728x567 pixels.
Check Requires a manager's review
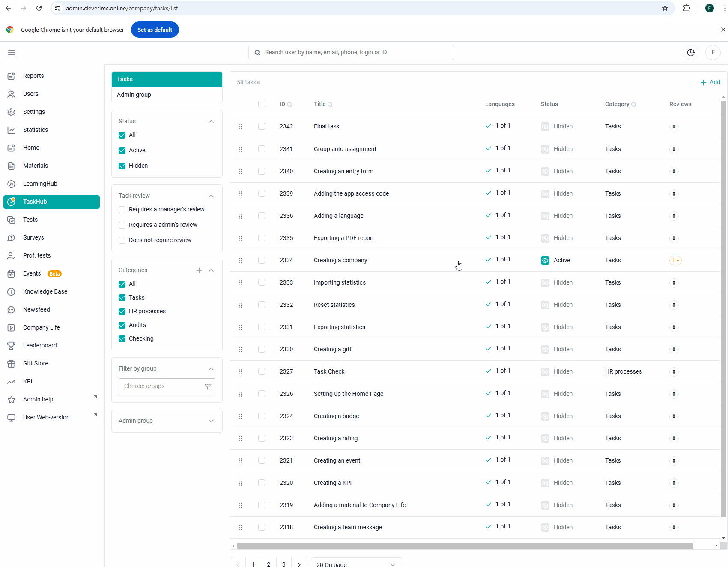(x=122, y=210)
